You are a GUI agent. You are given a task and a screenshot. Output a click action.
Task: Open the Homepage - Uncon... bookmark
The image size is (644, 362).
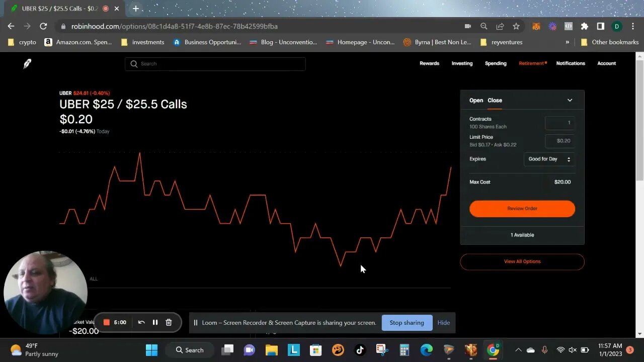click(x=360, y=42)
